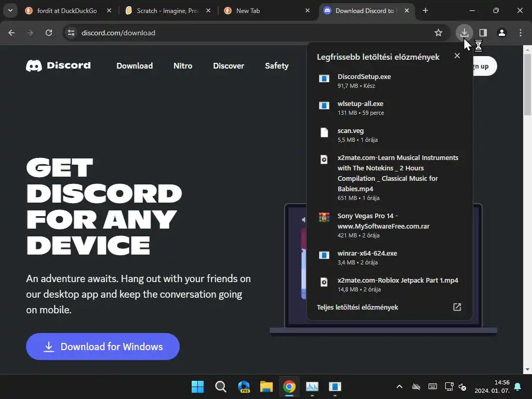Click the scrollbar down arrow
The height and width of the screenshot is (399, 532).
click(x=528, y=369)
